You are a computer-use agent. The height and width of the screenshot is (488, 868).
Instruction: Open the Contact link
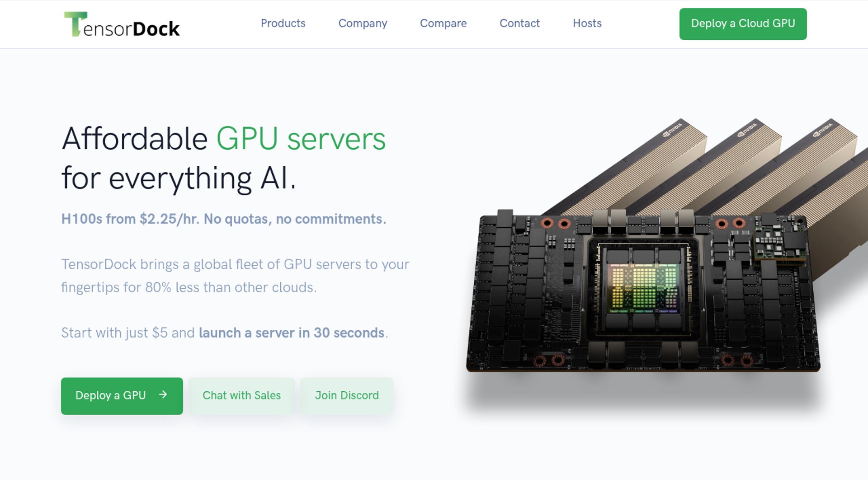pyautogui.click(x=519, y=23)
